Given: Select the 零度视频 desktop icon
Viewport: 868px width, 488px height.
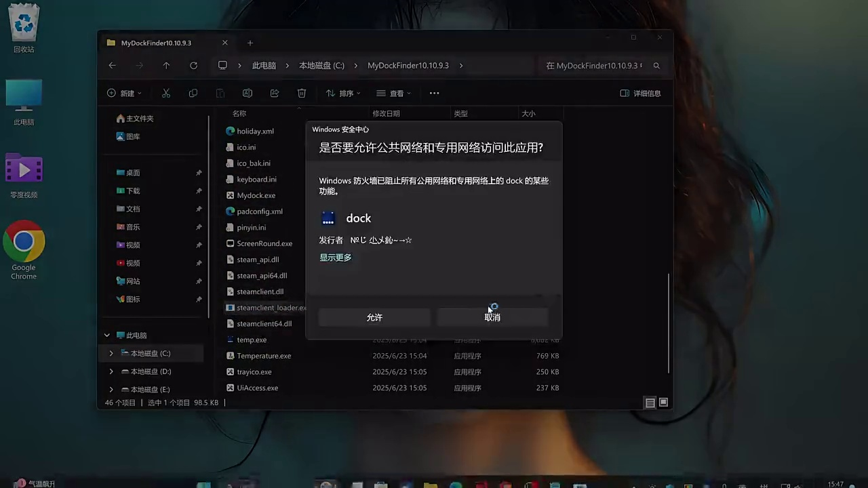Looking at the screenshot, I should (24, 176).
